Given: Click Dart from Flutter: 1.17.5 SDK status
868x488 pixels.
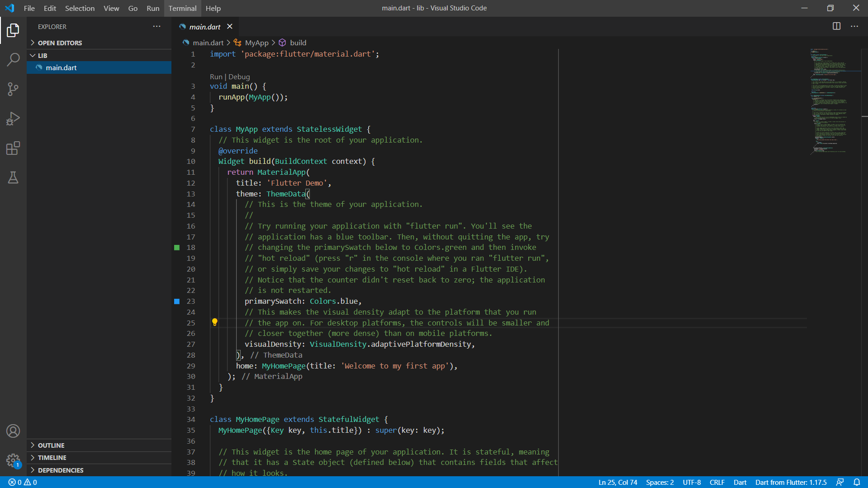Looking at the screenshot, I should 791,482.
